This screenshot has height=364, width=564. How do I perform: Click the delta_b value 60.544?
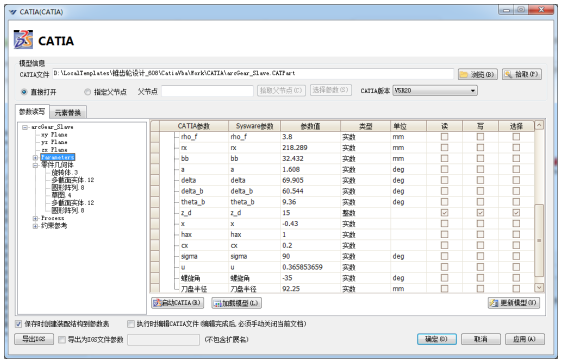[293, 191]
